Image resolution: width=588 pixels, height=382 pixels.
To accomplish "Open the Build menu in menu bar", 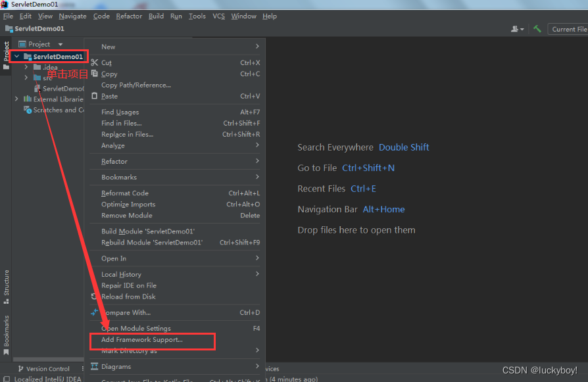I will tap(156, 16).
